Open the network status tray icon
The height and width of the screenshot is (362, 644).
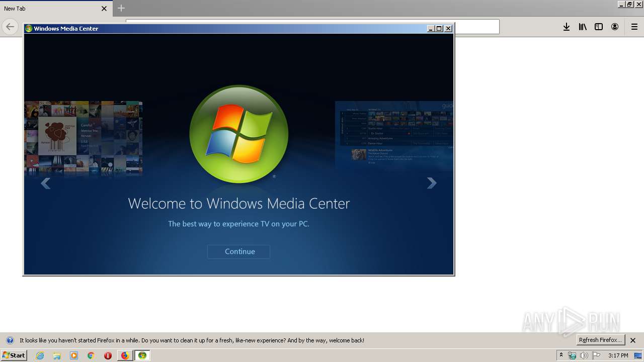(572, 355)
